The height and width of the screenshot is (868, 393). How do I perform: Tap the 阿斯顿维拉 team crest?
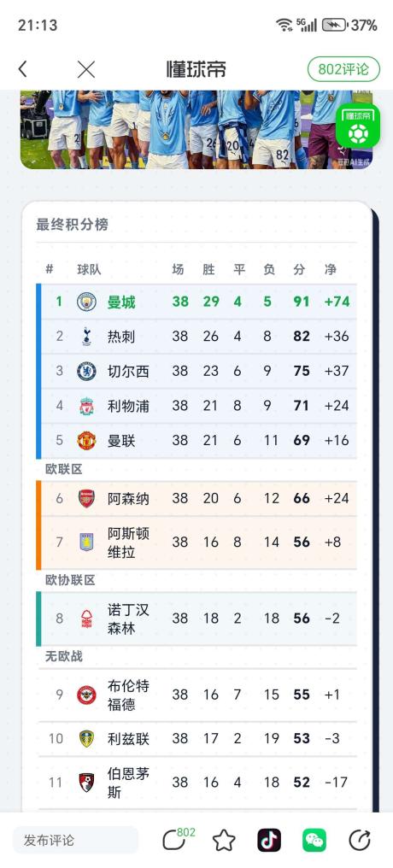pos(87,542)
